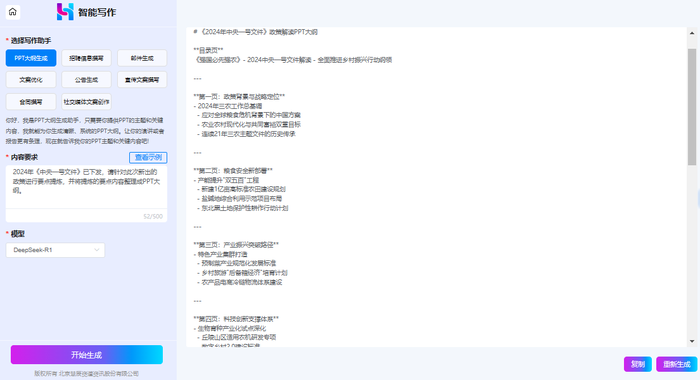Viewport: 700px width, 380px height.
Task: Select the 邮件生成 assistant
Action: pos(142,58)
